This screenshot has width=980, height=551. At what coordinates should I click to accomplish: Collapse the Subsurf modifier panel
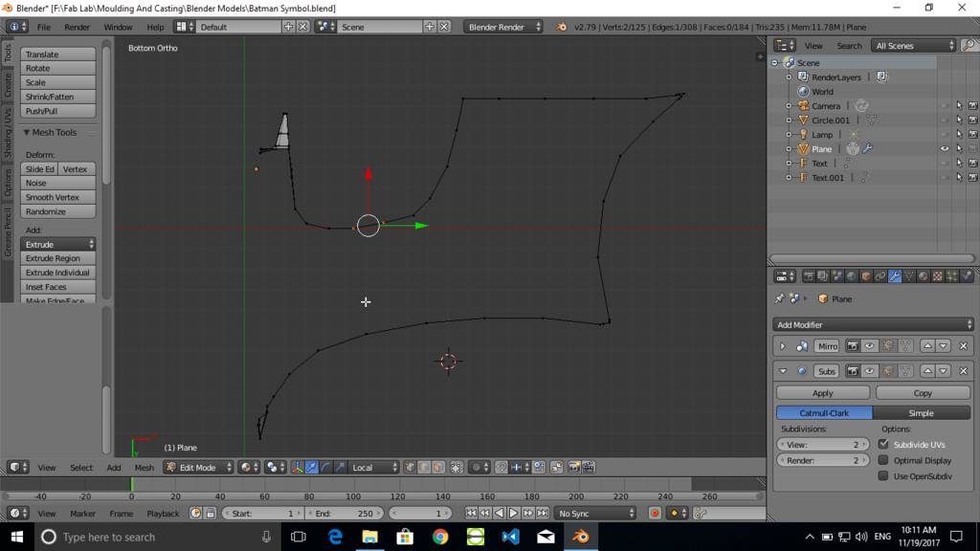[783, 371]
